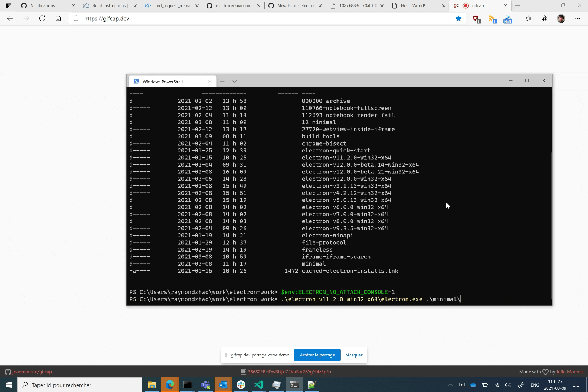Open the uBlock Origin extension
588x392 pixels.
coord(476,19)
